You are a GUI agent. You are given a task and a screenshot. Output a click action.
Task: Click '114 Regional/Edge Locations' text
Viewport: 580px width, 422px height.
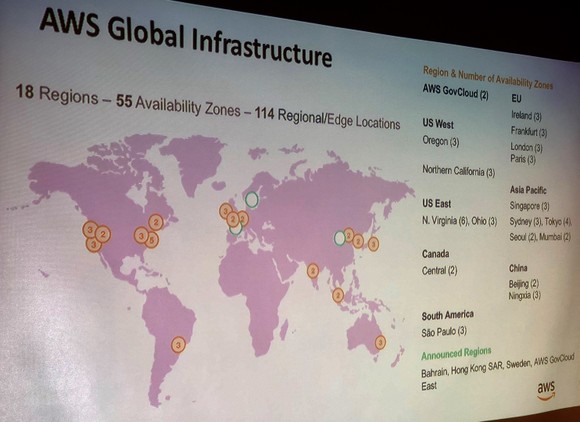click(327, 119)
